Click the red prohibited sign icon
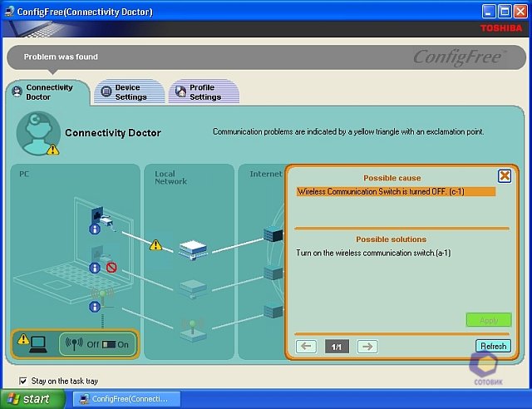Screen dimensions: 532x409 (x=111, y=268)
